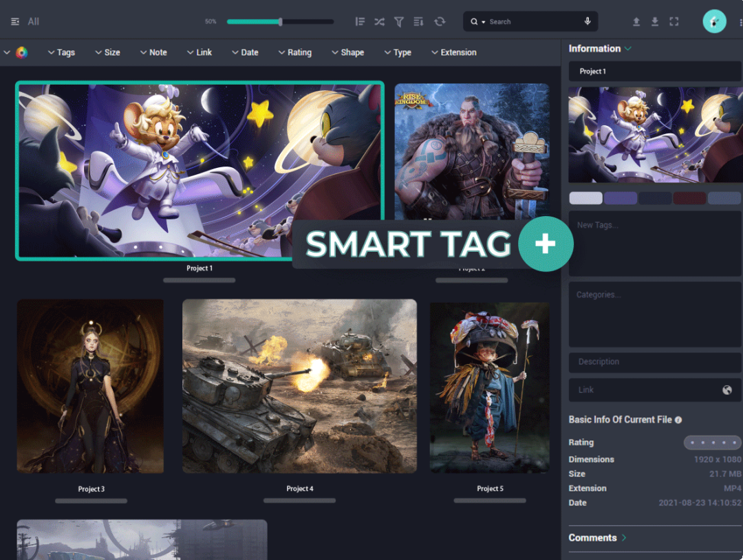Click the Smart Tag plus button
Screen dimensions: 743x560
(x=546, y=244)
